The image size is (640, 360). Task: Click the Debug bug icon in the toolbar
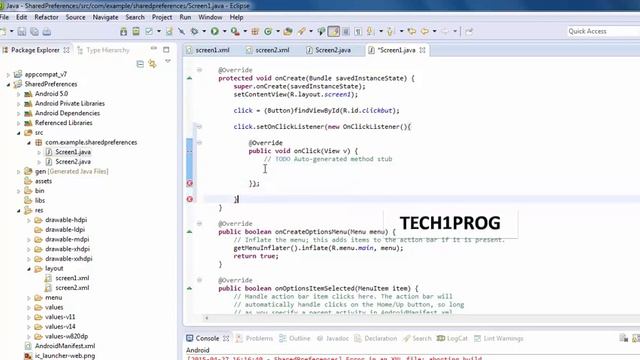(195, 31)
